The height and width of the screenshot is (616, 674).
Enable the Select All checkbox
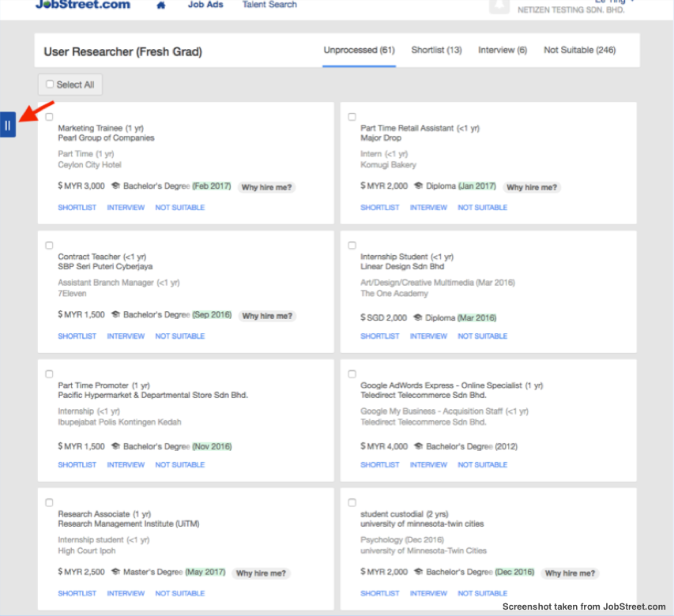tap(50, 84)
